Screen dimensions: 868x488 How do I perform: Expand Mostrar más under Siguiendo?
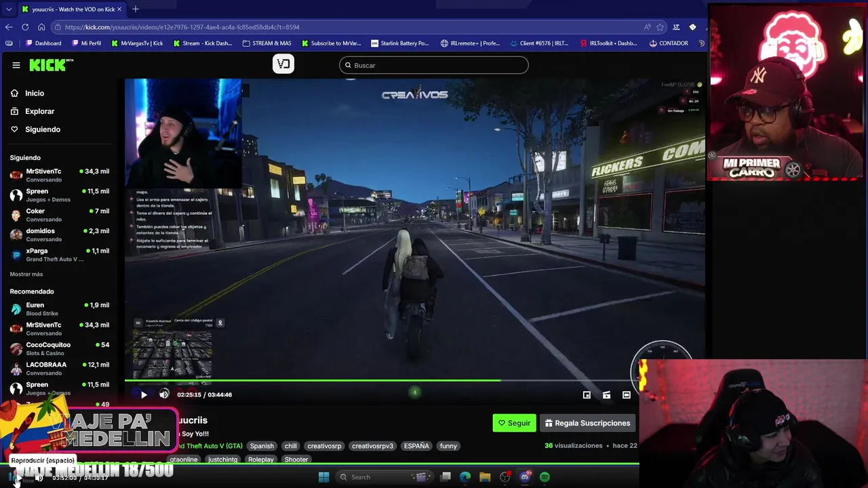(x=26, y=274)
